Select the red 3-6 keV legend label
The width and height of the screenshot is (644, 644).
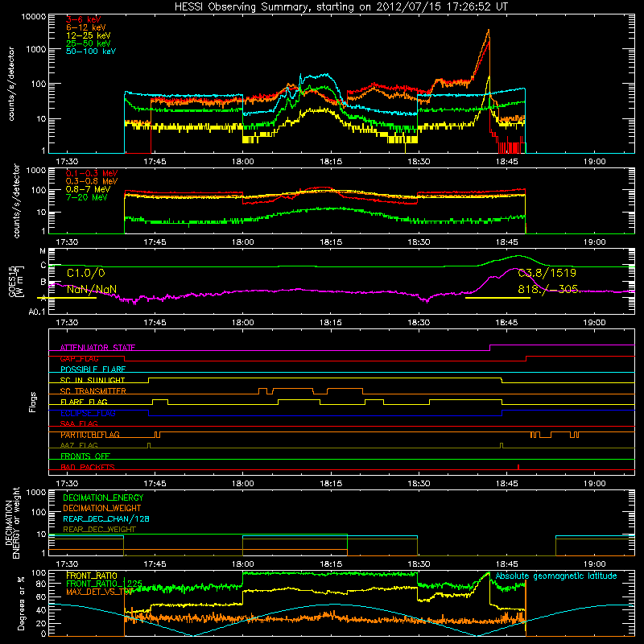pyautogui.click(x=84, y=19)
